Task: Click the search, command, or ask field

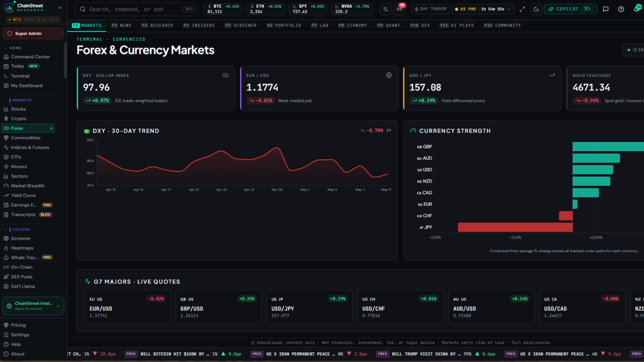Action: pyautogui.click(x=136, y=9)
